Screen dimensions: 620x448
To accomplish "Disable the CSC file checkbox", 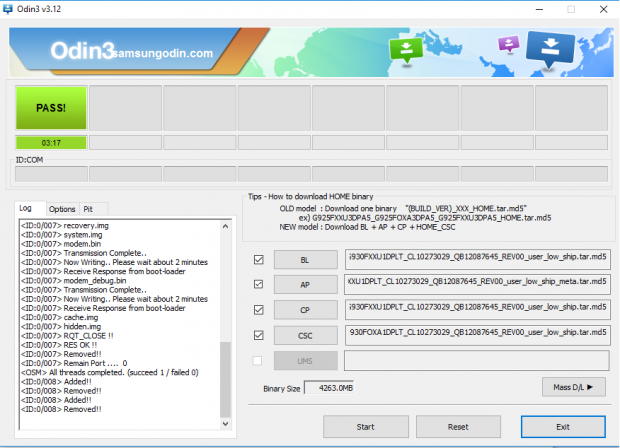I will point(260,335).
